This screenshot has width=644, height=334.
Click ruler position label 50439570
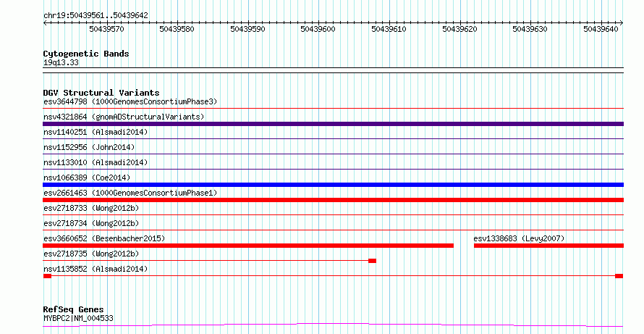(106, 29)
